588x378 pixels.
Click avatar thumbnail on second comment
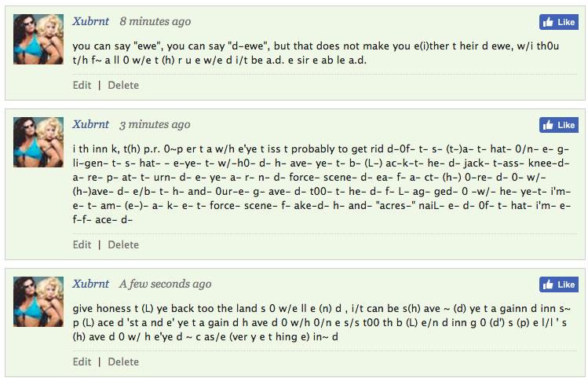(x=38, y=142)
